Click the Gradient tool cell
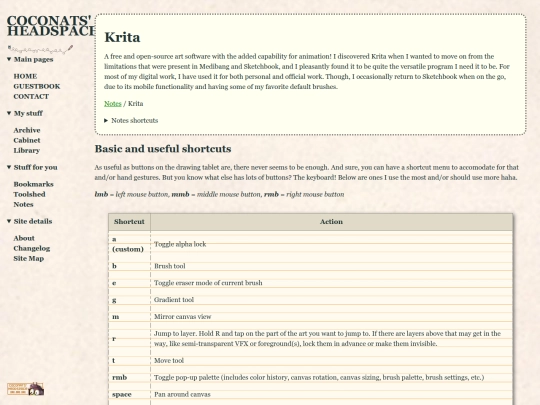The image size is (540, 405). [x=331, y=300]
